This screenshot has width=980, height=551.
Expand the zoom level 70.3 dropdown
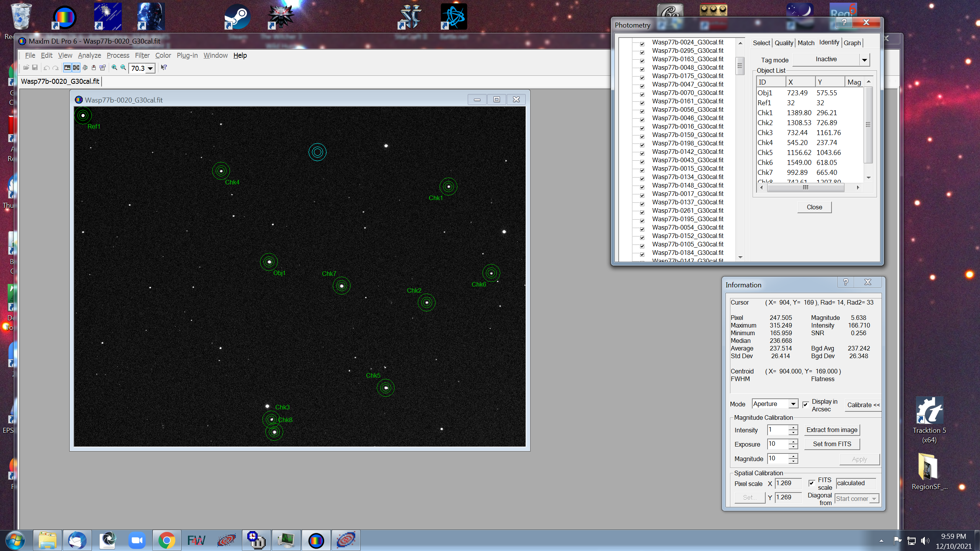[150, 68]
